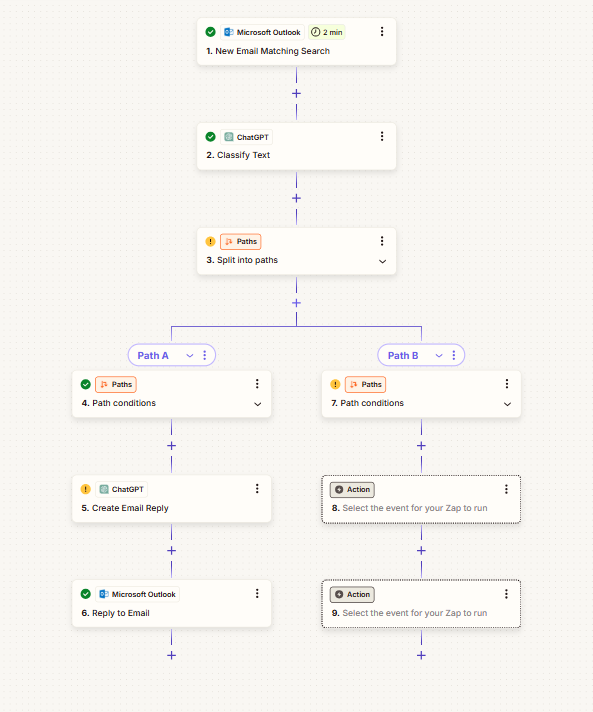Expand the Split into paths step chevron
Image resolution: width=593 pixels, height=712 pixels.
point(382,261)
